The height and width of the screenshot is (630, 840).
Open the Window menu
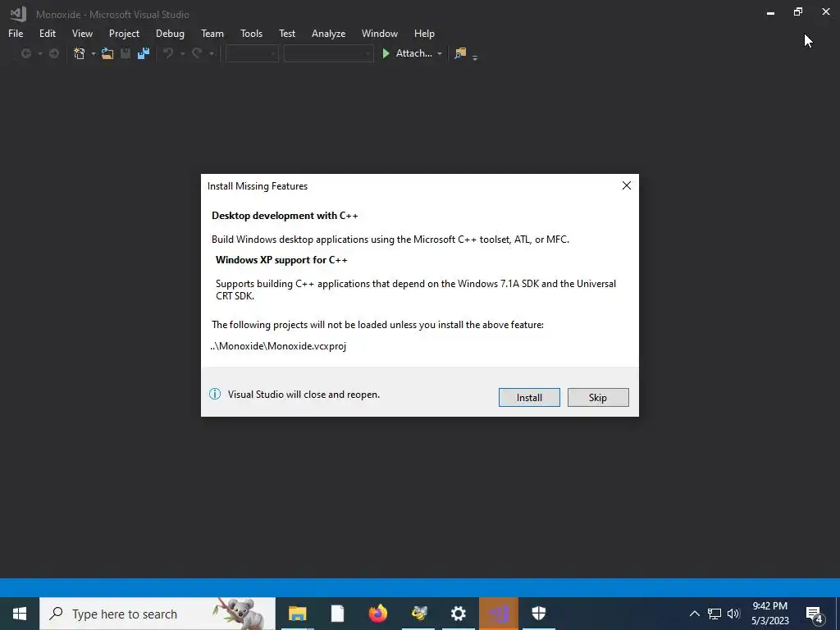(x=379, y=33)
